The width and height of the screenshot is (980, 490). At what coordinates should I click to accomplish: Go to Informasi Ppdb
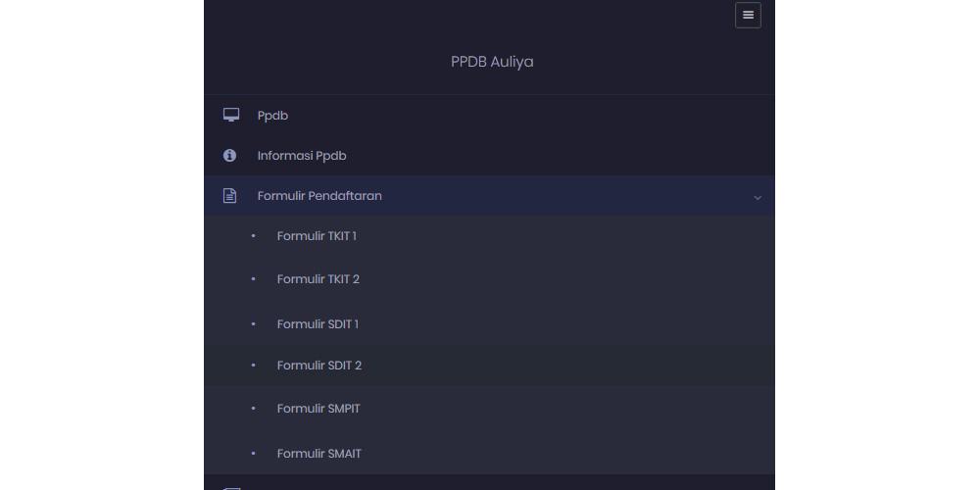click(302, 156)
